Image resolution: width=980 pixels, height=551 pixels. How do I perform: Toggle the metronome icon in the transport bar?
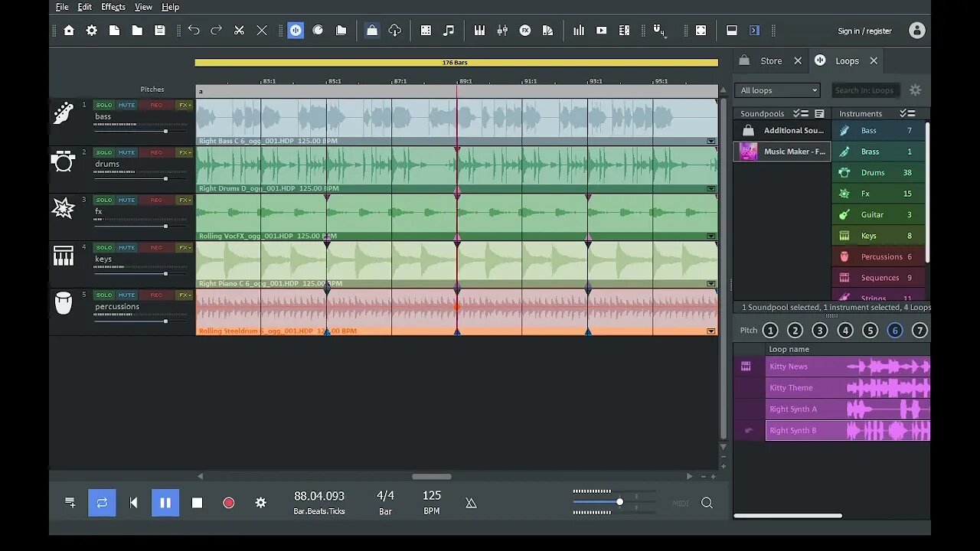click(471, 503)
